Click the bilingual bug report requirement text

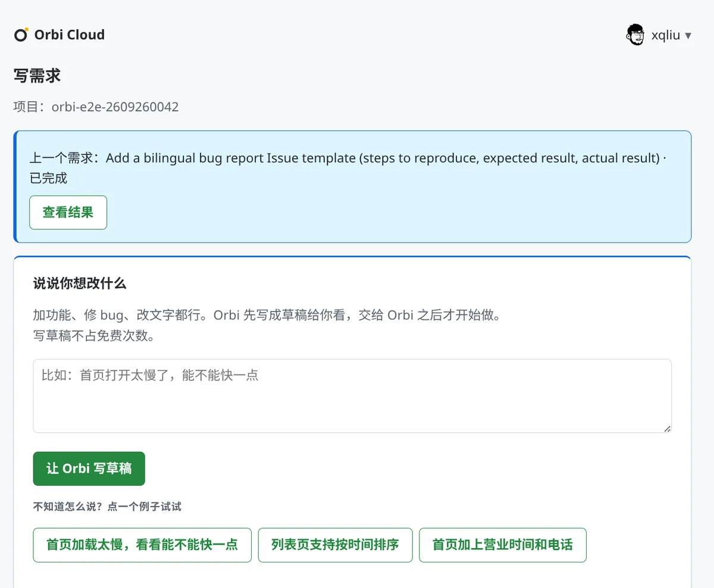pyautogui.click(x=383, y=158)
